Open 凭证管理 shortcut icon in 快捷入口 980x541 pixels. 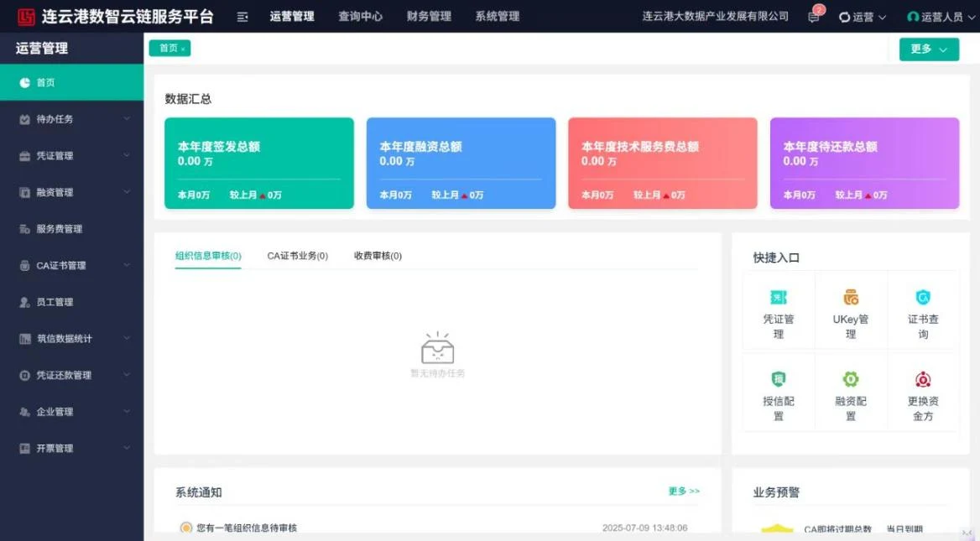[778, 298]
